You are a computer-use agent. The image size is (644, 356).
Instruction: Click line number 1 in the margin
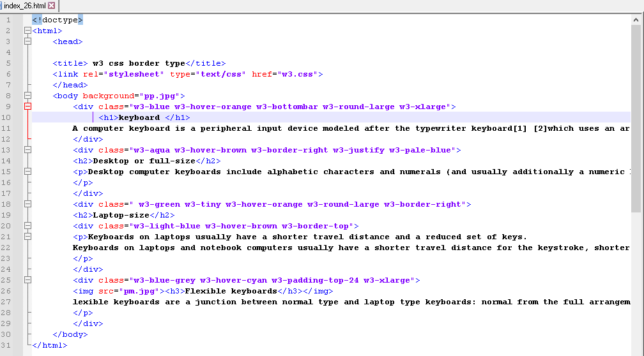[x=8, y=20]
